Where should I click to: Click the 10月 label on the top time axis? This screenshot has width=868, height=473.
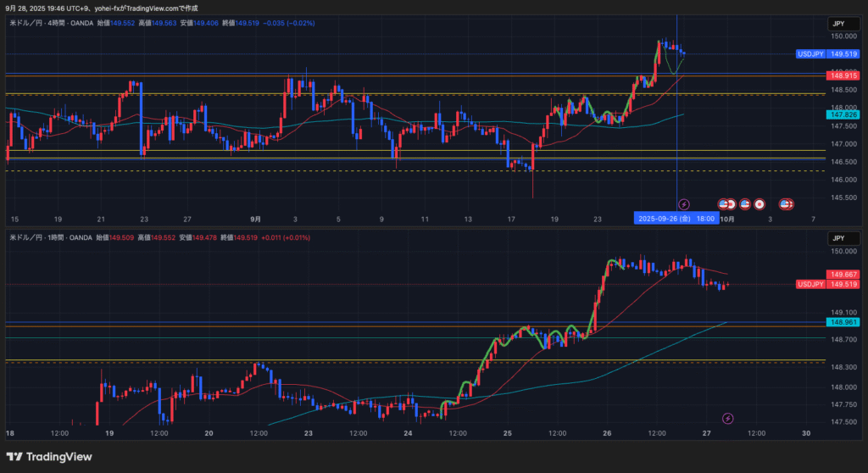click(726, 218)
